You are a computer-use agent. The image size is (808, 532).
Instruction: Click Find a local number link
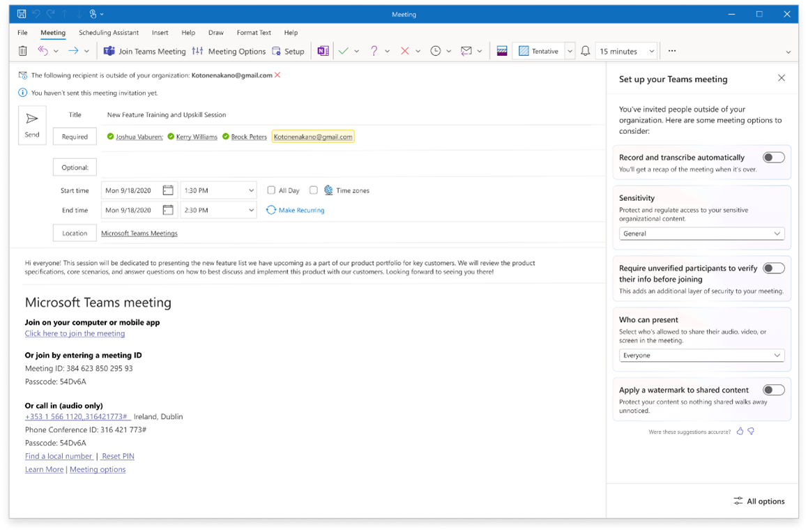59,456
